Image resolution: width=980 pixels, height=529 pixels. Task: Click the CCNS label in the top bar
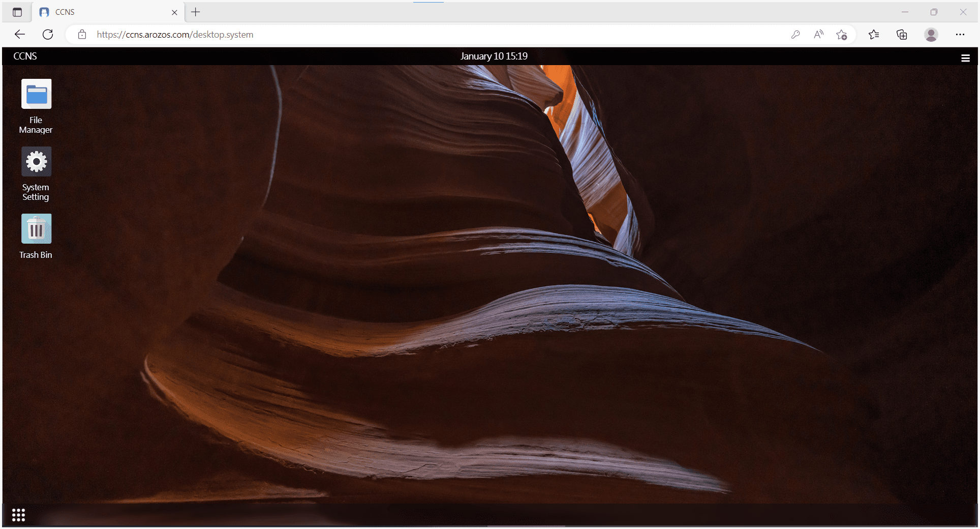click(25, 56)
